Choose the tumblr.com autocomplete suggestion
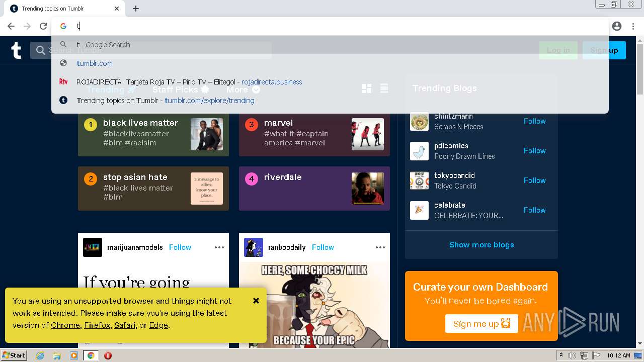The image size is (644, 362). click(x=330, y=63)
